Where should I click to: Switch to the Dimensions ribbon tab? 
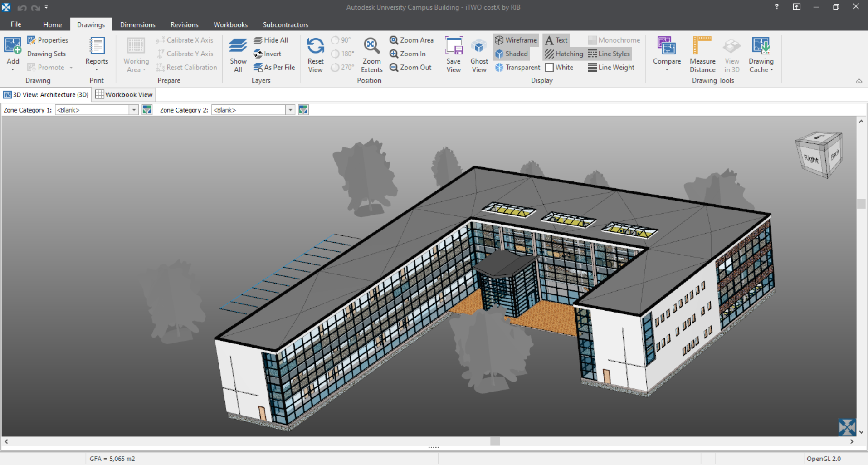(x=137, y=25)
